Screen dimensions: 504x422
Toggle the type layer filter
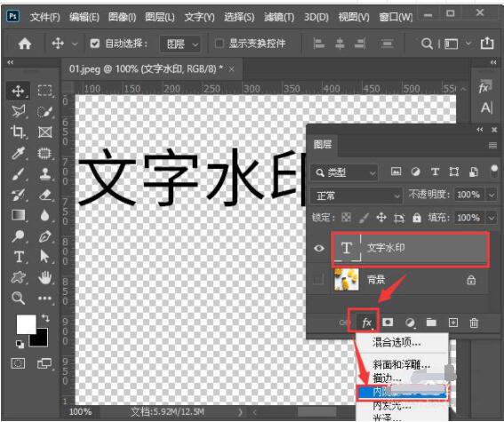click(x=435, y=171)
